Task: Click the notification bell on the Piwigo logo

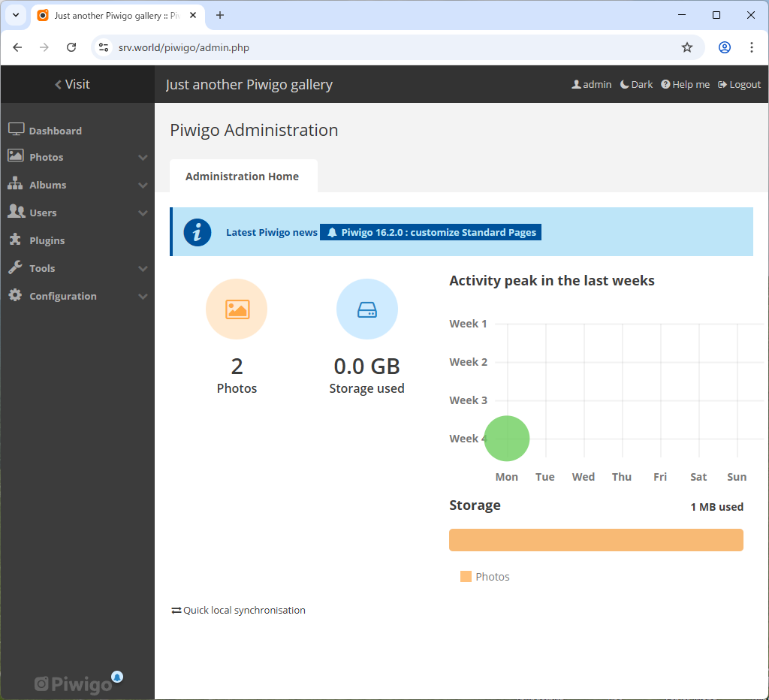Action: pos(117,677)
